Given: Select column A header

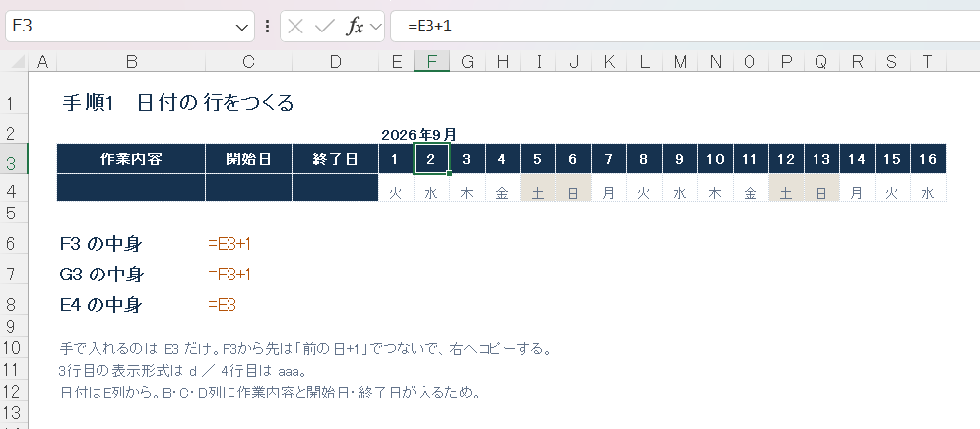Looking at the screenshot, I should (x=42, y=62).
